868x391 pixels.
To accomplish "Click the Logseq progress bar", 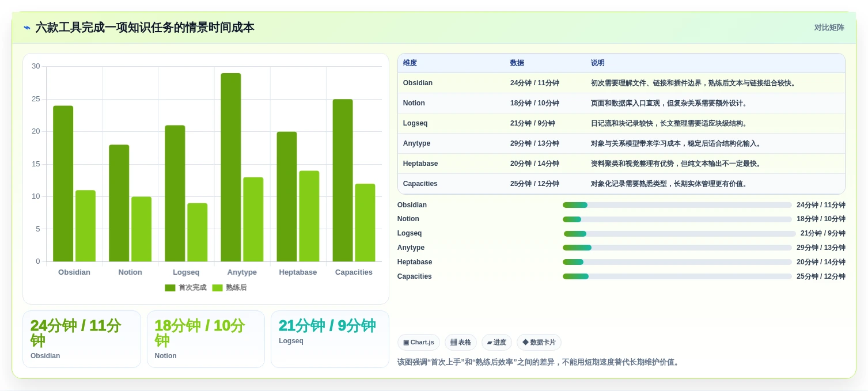I will point(680,234).
